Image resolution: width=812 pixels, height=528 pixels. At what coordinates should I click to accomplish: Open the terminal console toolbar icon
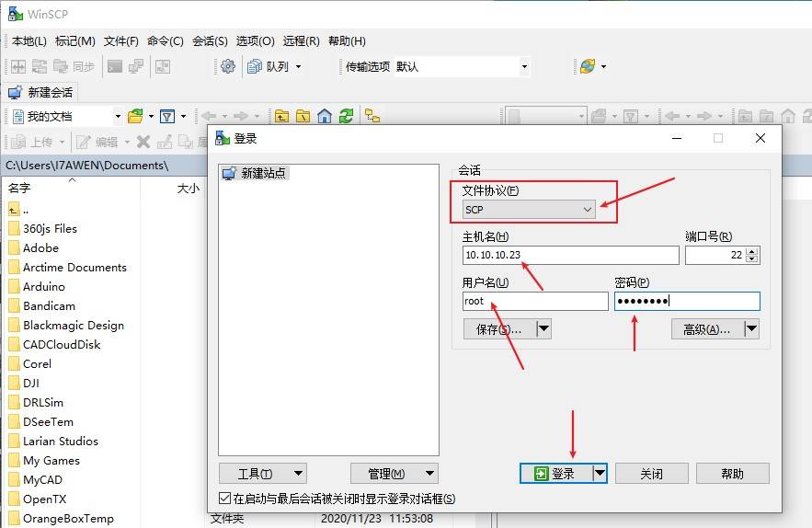pyautogui.click(x=114, y=66)
